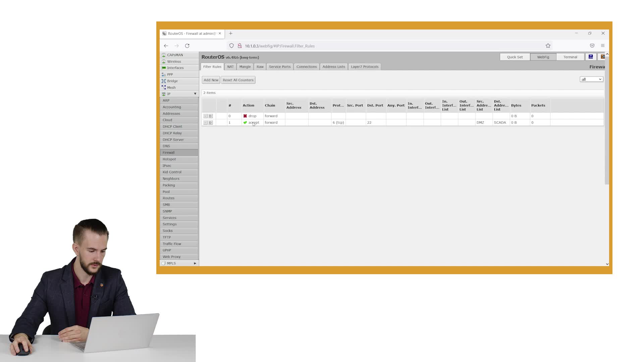This screenshot has height=362, width=644.
Task: Open the drop rule action cell
Action: [252, 116]
